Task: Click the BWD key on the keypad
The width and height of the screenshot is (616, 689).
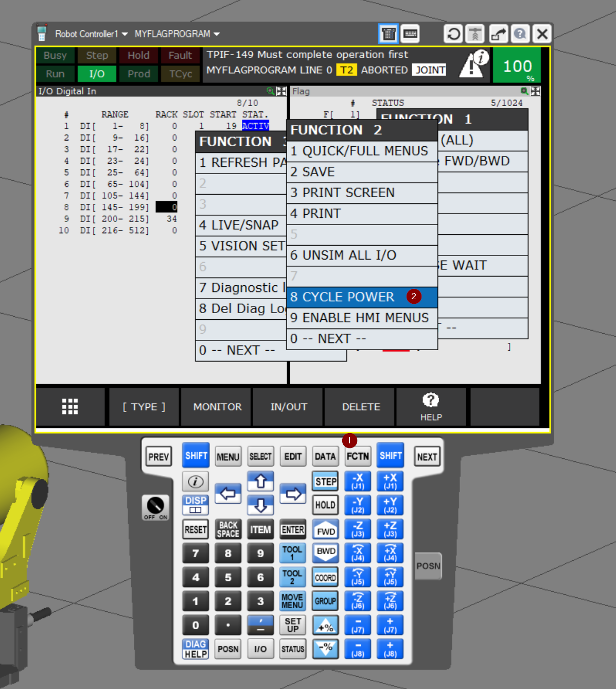Action: 326,552
